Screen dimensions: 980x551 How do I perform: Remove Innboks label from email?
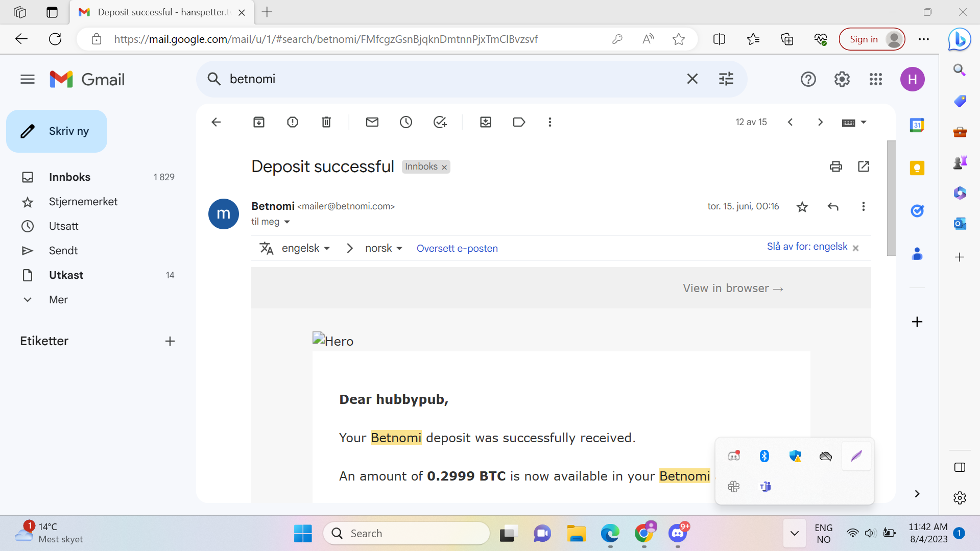(444, 167)
